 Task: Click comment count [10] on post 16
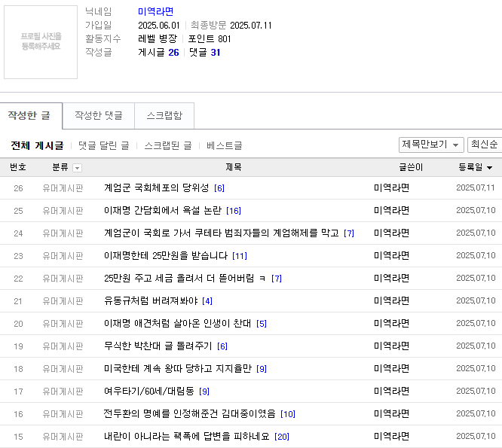(288, 414)
